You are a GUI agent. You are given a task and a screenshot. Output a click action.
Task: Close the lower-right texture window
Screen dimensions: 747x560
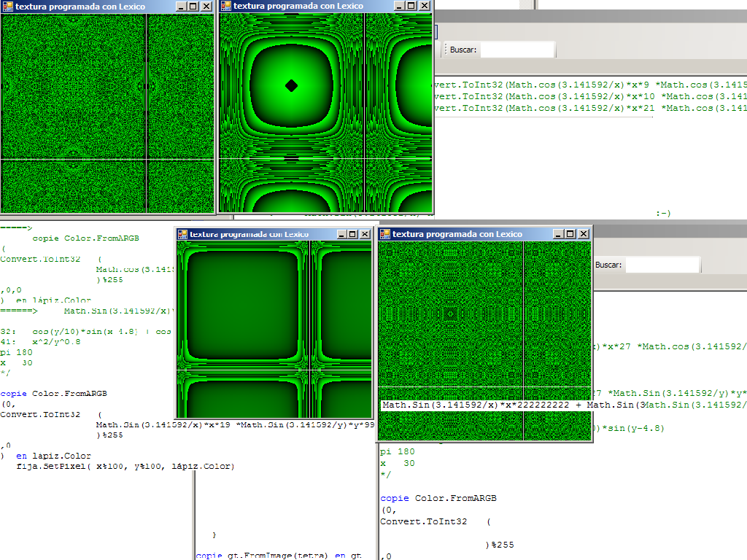584,234
